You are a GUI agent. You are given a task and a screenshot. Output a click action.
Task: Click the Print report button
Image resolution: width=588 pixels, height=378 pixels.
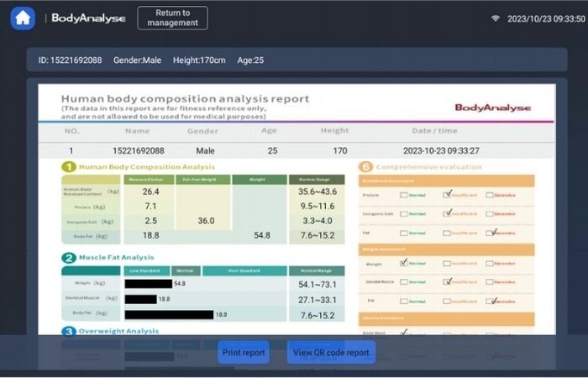244,352
